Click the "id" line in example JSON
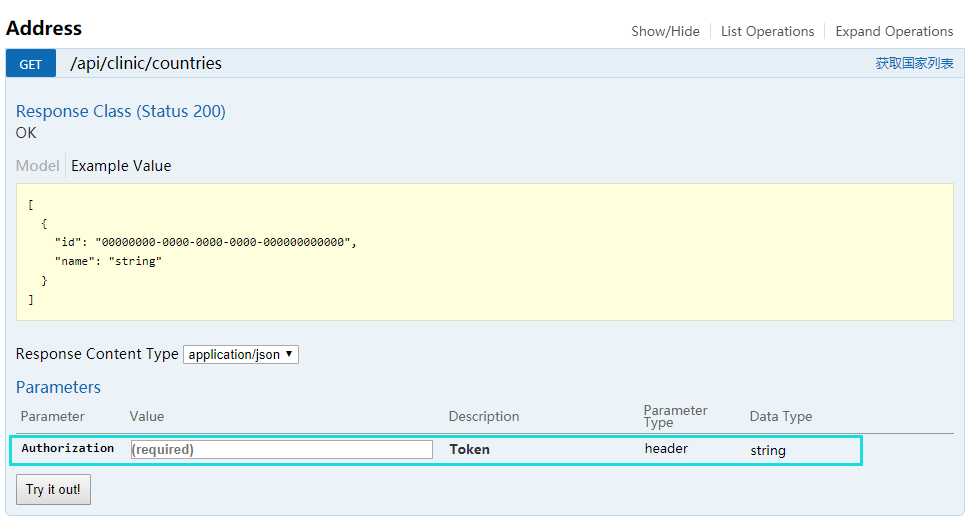This screenshot has height=530, width=980. tap(206, 242)
